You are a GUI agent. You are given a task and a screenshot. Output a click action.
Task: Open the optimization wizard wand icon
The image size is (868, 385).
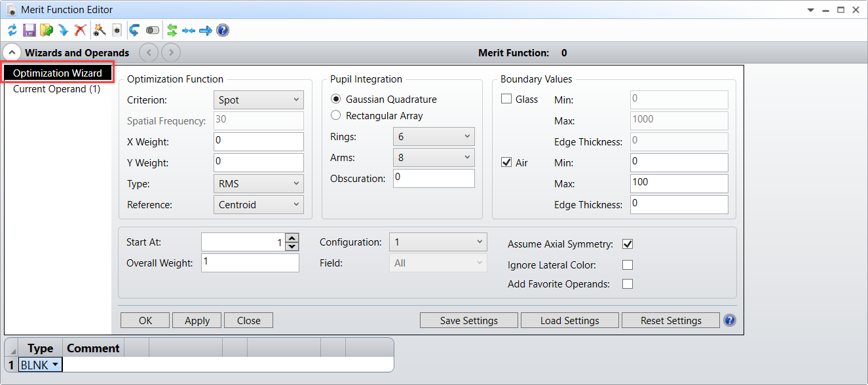pos(100,30)
